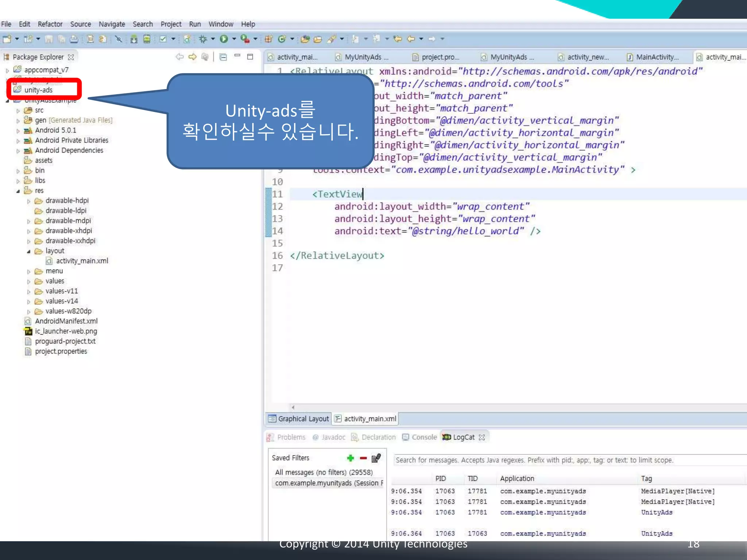The height and width of the screenshot is (560, 747).
Task: Delete selected LogCat filter with minus
Action: click(x=363, y=458)
